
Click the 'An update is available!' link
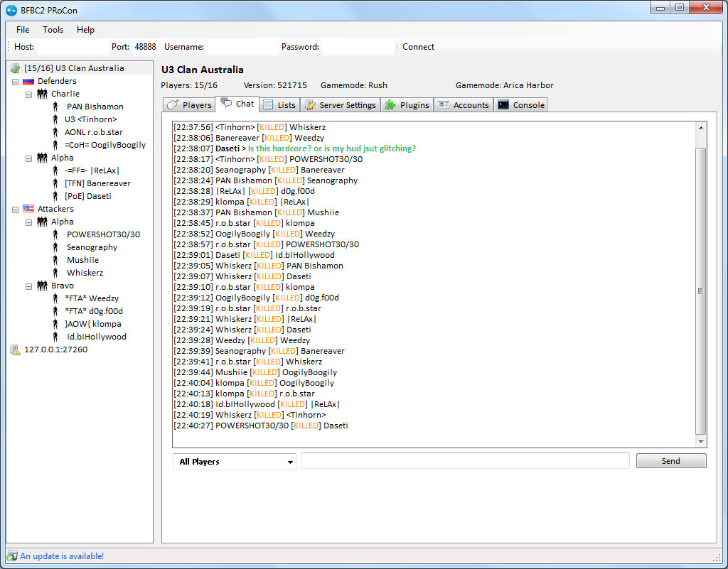pos(62,556)
